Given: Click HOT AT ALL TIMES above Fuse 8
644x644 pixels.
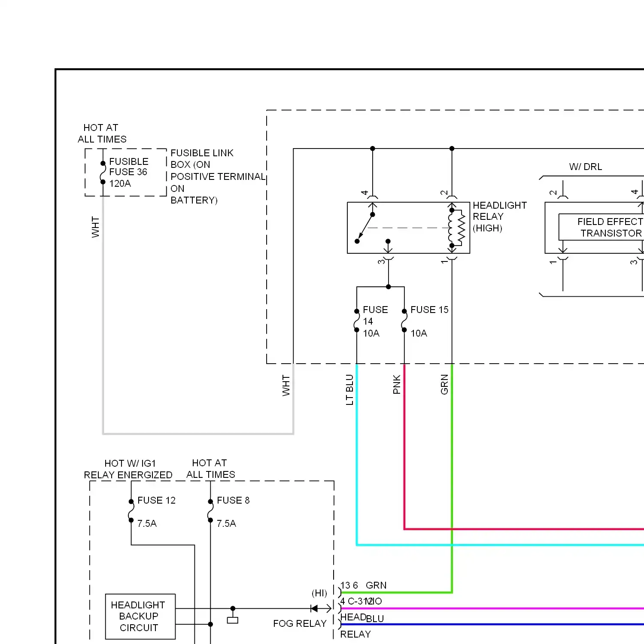Looking at the screenshot, I should point(210,469).
